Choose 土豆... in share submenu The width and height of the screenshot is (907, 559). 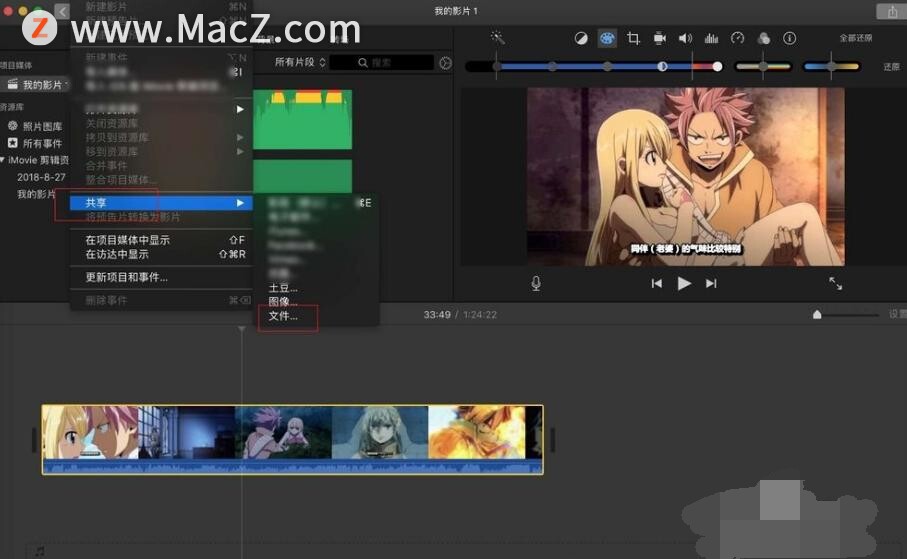[283, 288]
